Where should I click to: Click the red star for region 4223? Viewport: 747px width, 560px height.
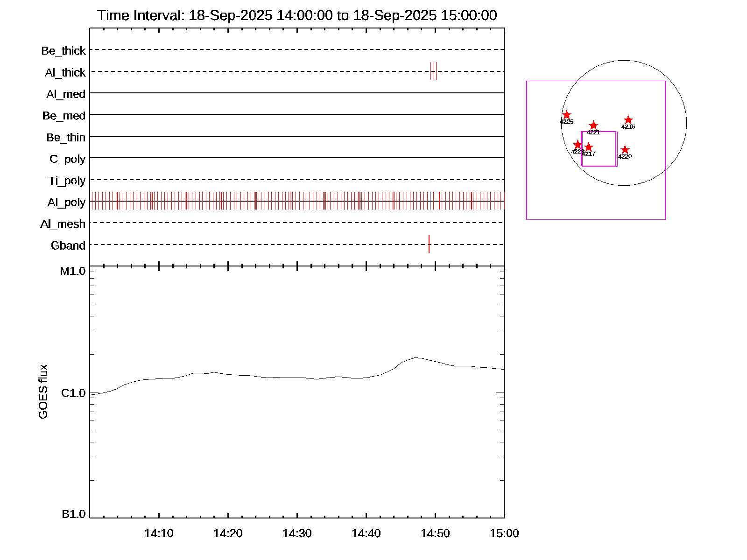point(578,145)
